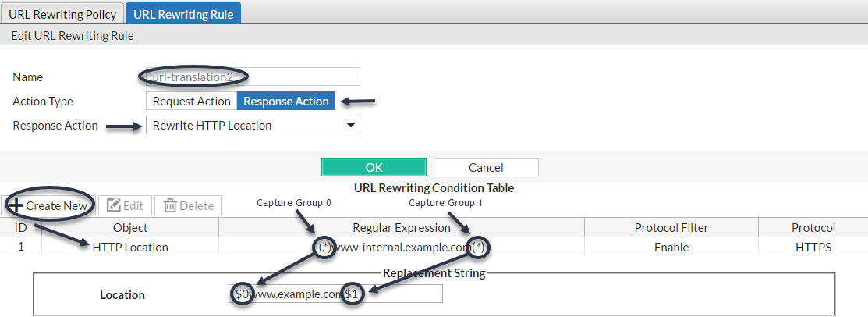Viewport: 868px width, 317px height.
Task: Click the Response Action dropdown arrow
Action: coord(351,125)
